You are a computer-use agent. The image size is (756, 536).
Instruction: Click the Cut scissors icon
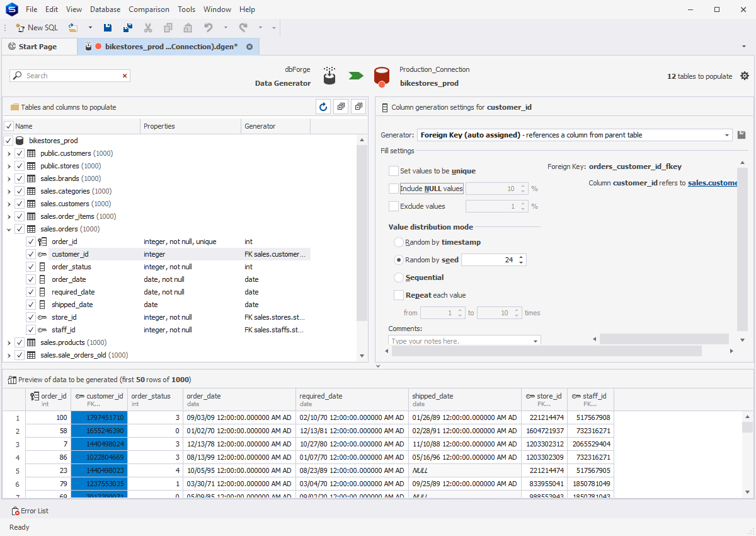[x=148, y=28]
